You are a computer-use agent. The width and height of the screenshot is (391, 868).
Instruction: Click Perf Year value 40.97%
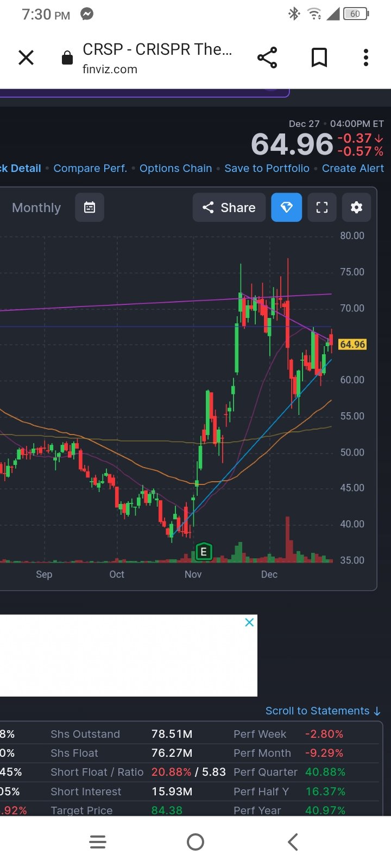[325, 810]
